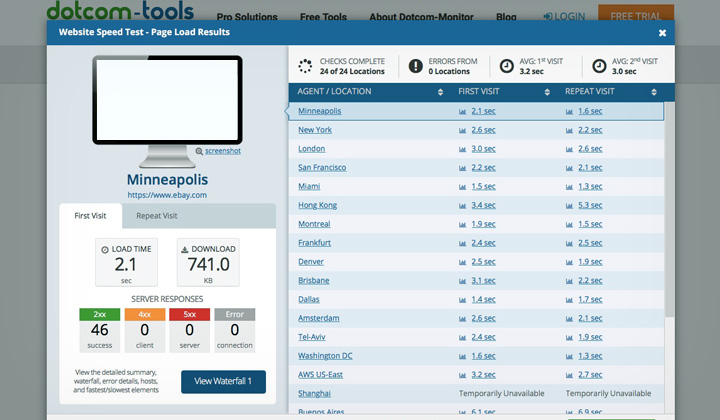The image size is (720, 420).
Task: Click the magnifier icon beside screenshot
Action: click(199, 151)
